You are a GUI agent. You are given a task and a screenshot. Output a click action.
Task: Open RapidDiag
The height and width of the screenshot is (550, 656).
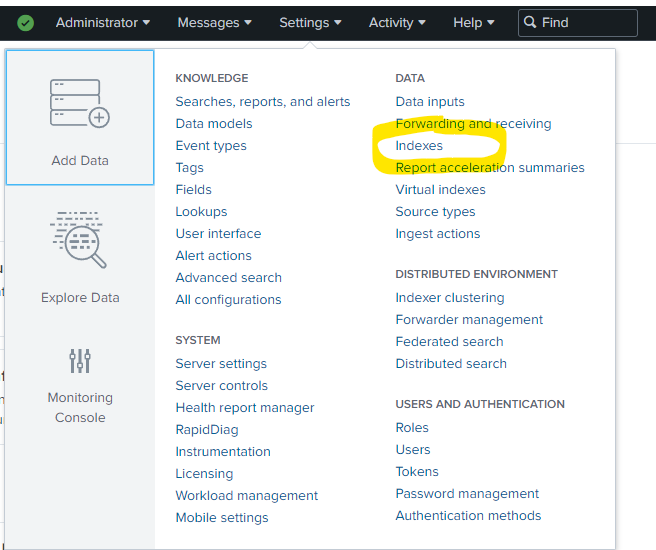(207, 430)
